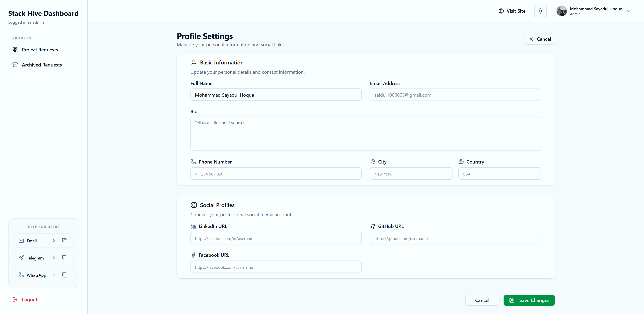644x314 pixels.
Task: Click the Telegram help row label
Action: 35,258
